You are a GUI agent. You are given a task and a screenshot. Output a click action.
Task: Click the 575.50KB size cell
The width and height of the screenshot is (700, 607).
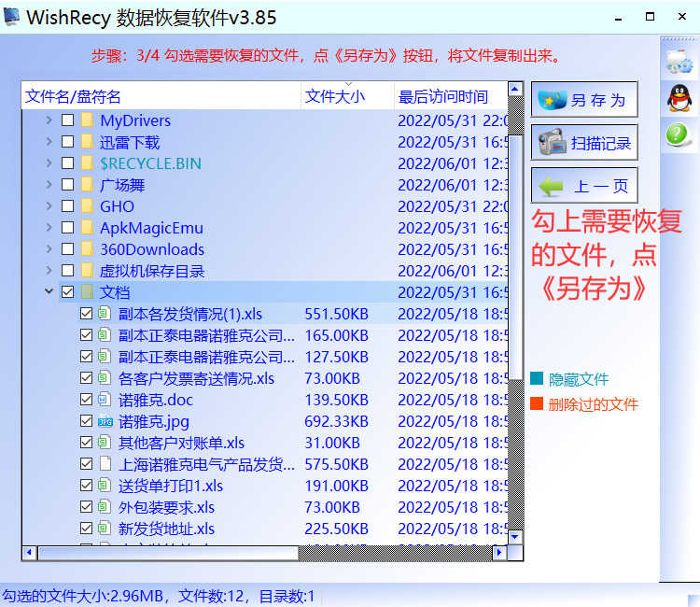(336, 464)
